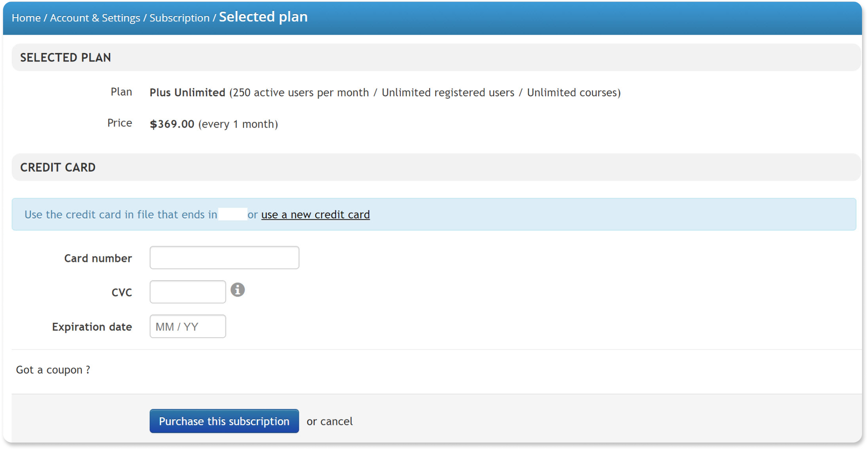Click the Card number label
The height and width of the screenshot is (450, 868).
coord(98,258)
